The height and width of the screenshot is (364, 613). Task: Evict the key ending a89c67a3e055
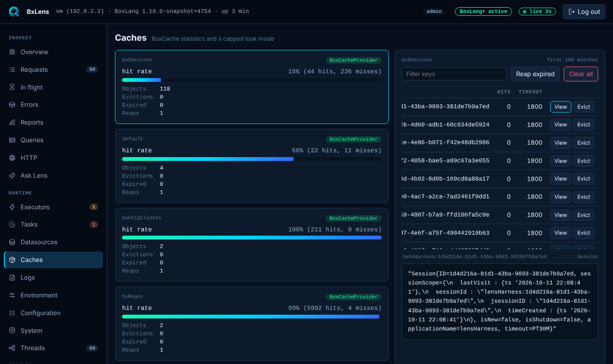tap(583, 161)
